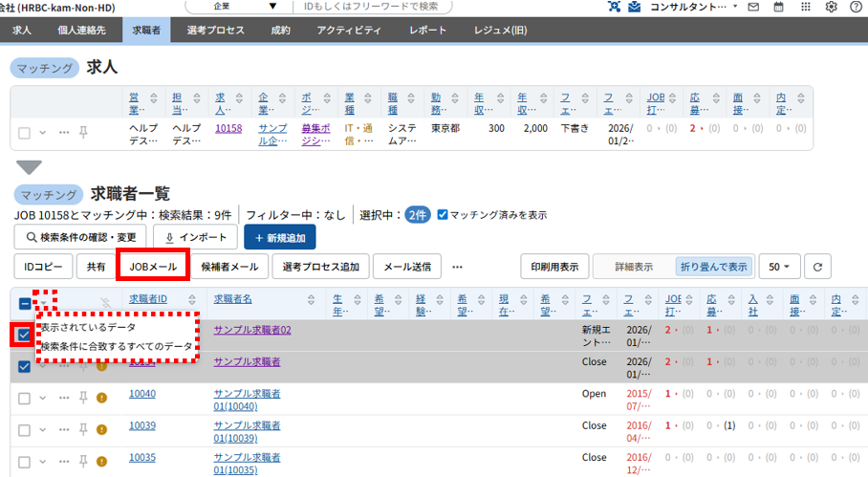
Task: Click the envelope mail icon in header
Action: (753, 7)
